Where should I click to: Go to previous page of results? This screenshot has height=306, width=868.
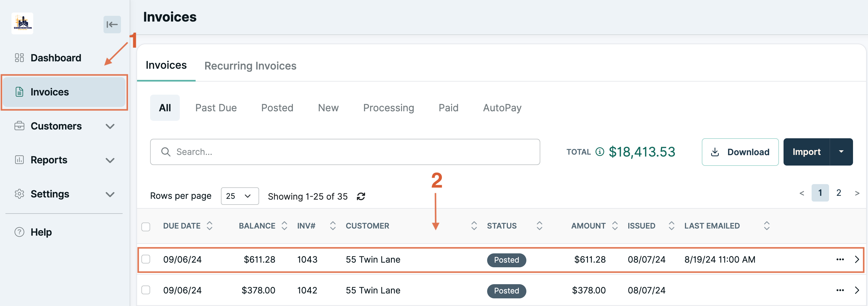pos(802,193)
